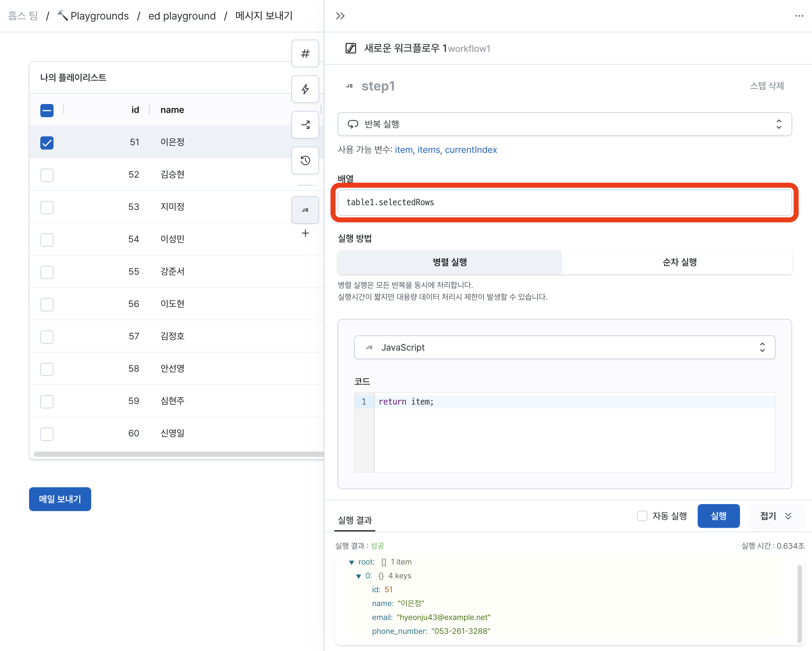Screen dimensions: 812x651
Task: Check the row 58 안선영 checkbox
Action: [47, 369]
